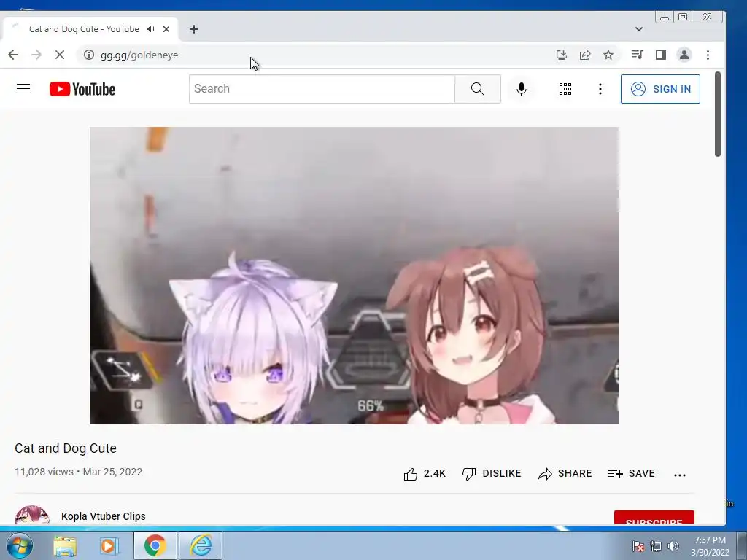
Task: Bookmark this page with the star
Action: tap(608, 55)
